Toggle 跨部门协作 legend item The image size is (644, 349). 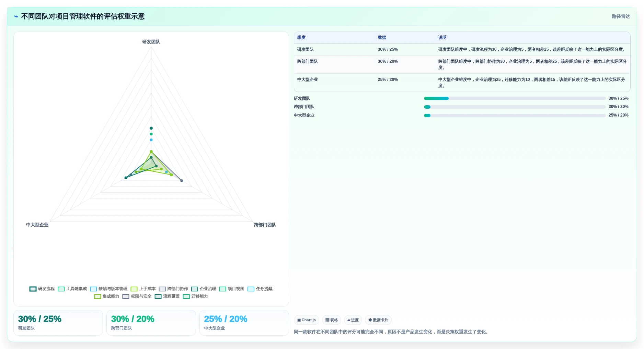click(x=173, y=289)
